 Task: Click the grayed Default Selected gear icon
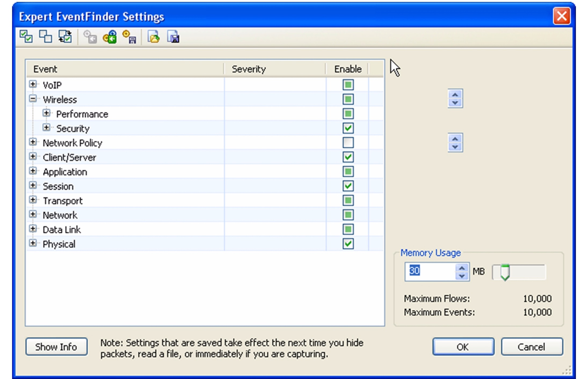point(90,37)
